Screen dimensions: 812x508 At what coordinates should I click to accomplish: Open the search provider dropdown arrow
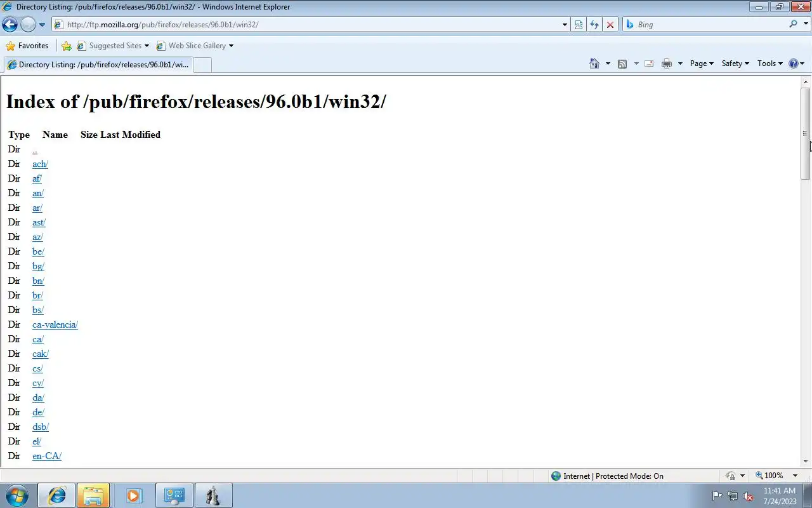point(805,25)
